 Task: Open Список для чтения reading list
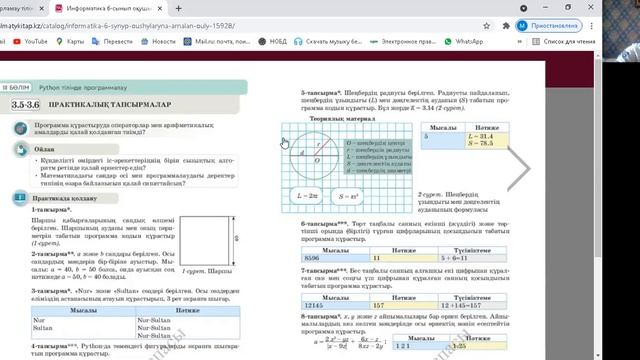pos(564,41)
